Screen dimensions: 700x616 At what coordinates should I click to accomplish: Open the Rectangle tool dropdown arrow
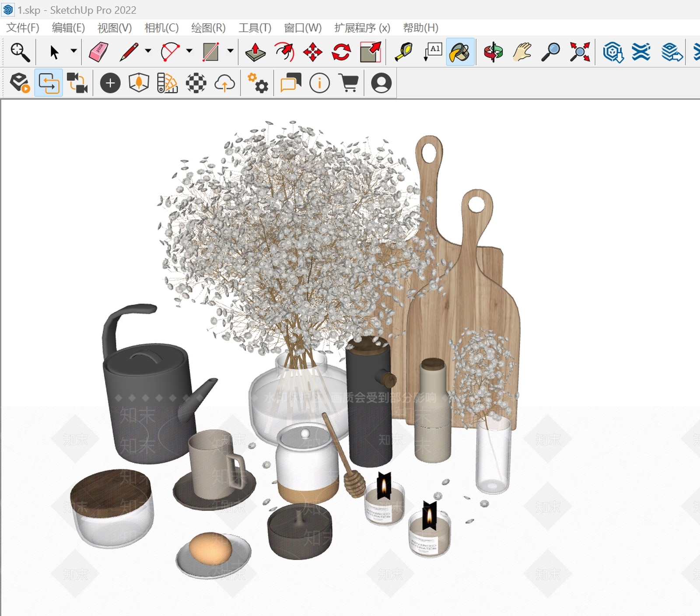click(230, 51)
